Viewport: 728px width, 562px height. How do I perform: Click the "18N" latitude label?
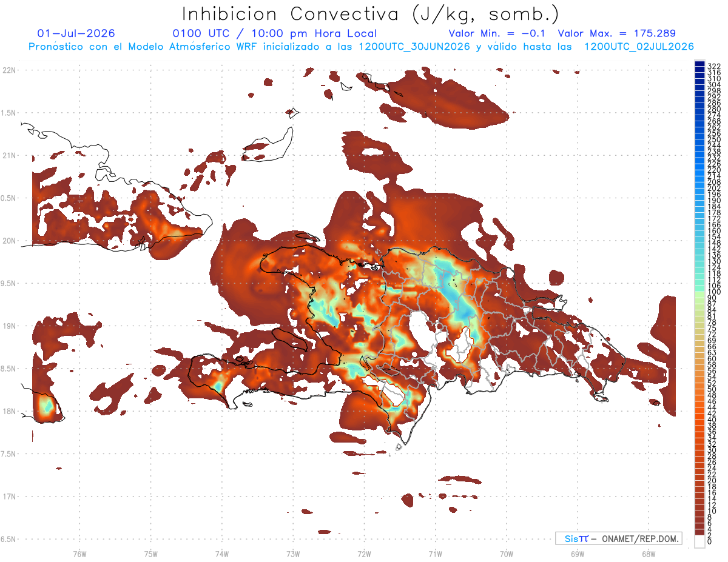(9, 411)
